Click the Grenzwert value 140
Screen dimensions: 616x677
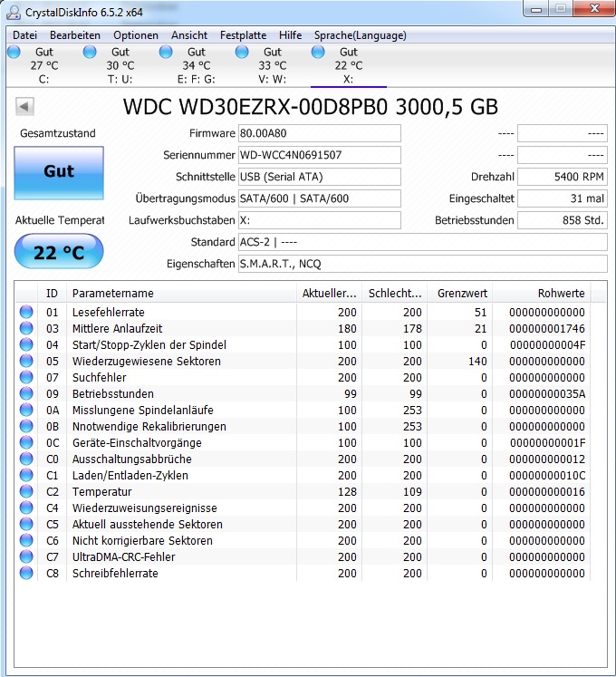pos(477,361)
